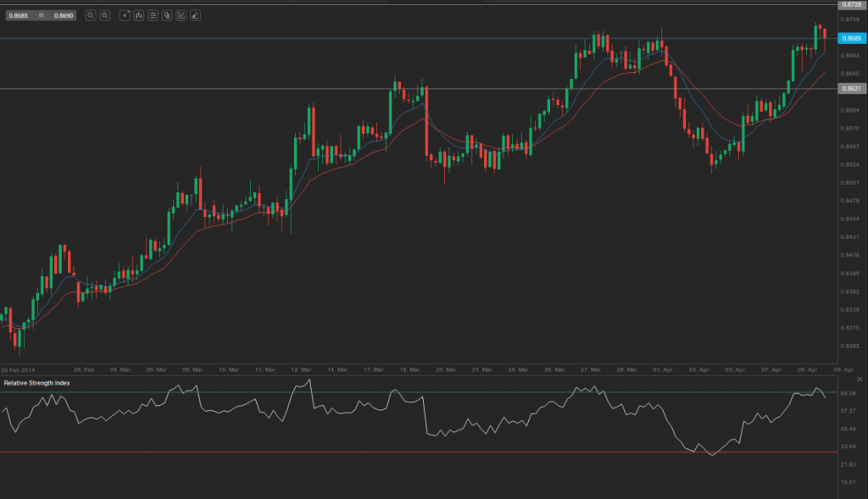Click the 0.8728 price marker

click(854, 4)
